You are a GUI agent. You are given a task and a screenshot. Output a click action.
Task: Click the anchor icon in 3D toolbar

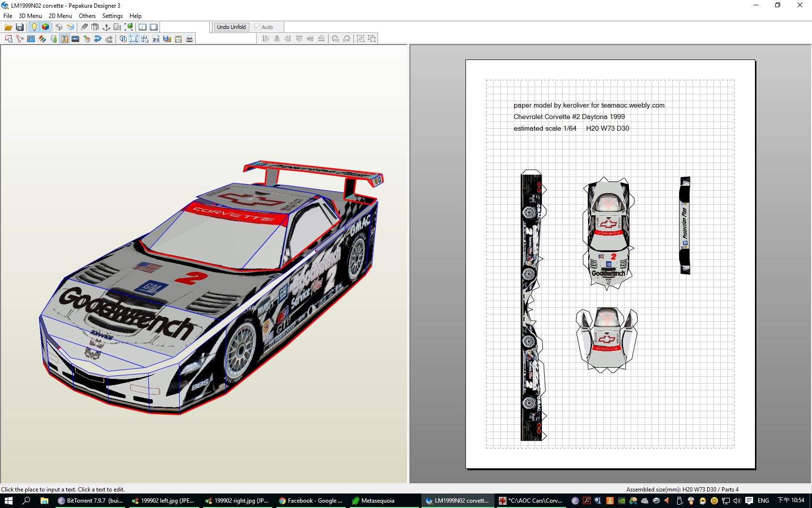click(106, 27)
